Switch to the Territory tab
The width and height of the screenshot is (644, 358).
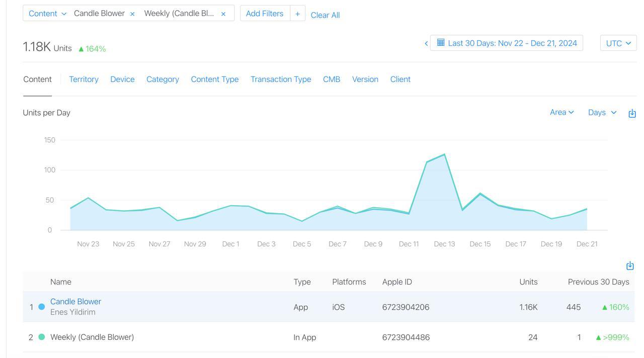point(84,79)
